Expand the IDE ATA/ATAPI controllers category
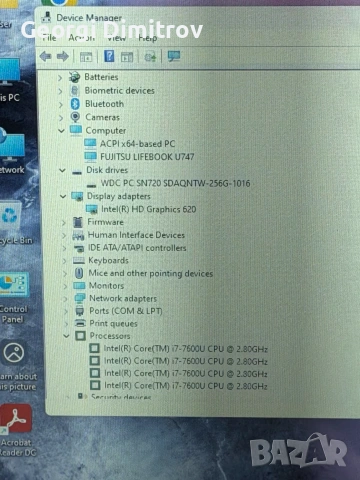360x480 pixels. coord(65,248)
